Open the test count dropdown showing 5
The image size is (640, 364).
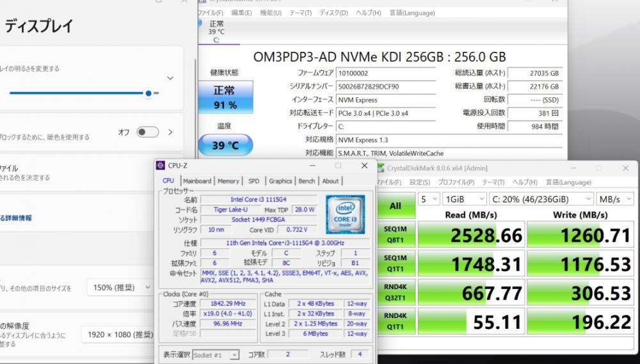[x=429, y=199]
